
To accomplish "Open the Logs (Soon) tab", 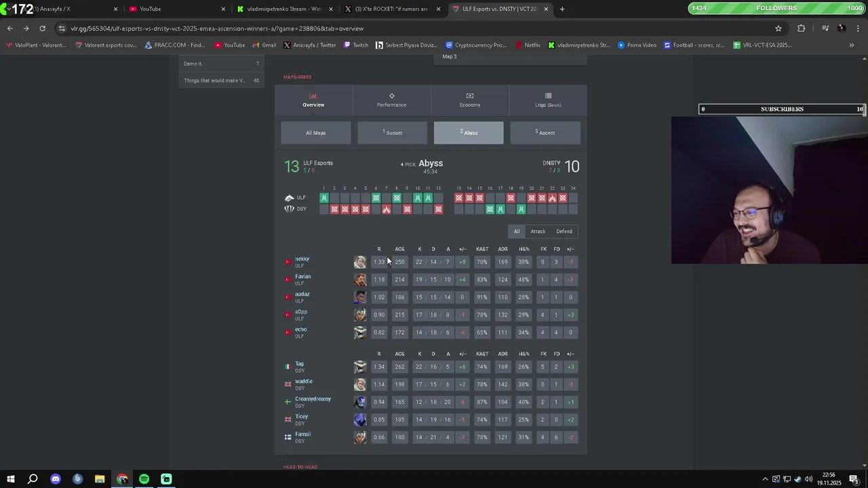I will click(x=548, y=100).
